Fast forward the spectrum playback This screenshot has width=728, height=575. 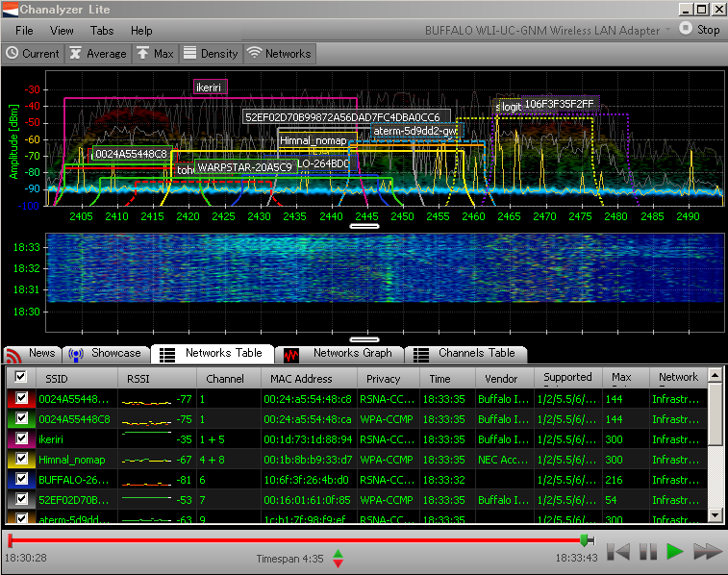coord(707,552)
